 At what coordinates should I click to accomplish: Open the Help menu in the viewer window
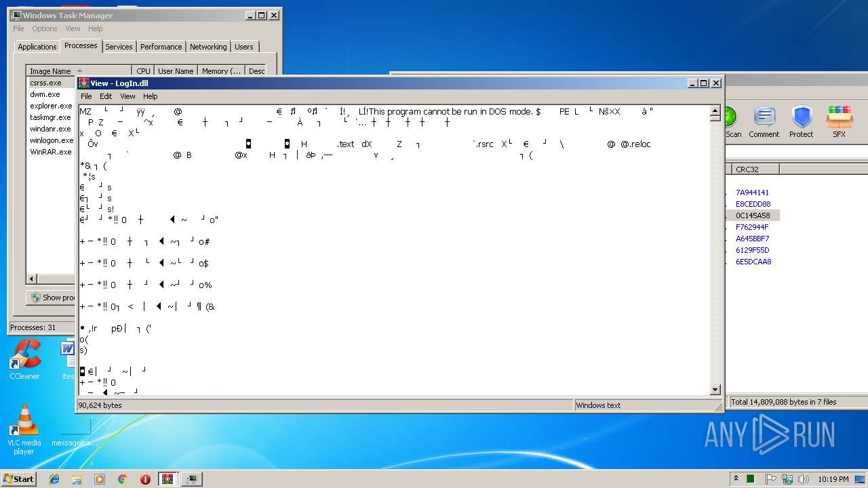coord(151,96)
